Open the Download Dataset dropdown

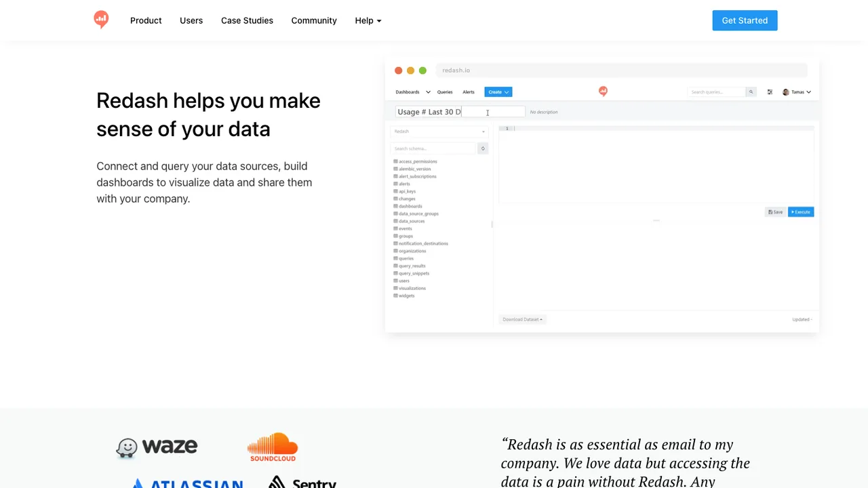pyautogui.click(x=522, y=319)
